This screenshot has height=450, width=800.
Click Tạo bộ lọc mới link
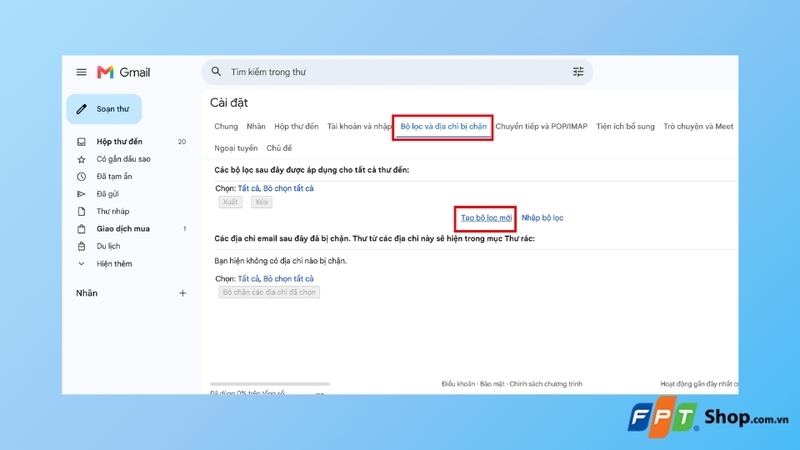pos(486,218)
